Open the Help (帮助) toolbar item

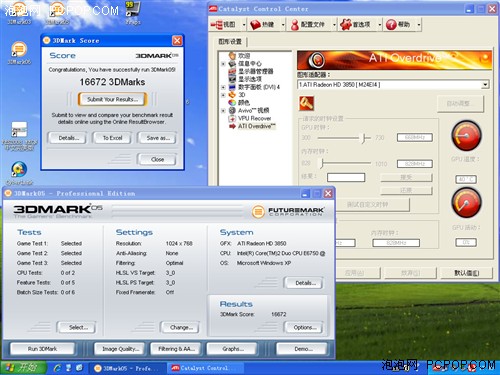pyautogui.click(x=398, y=25)
